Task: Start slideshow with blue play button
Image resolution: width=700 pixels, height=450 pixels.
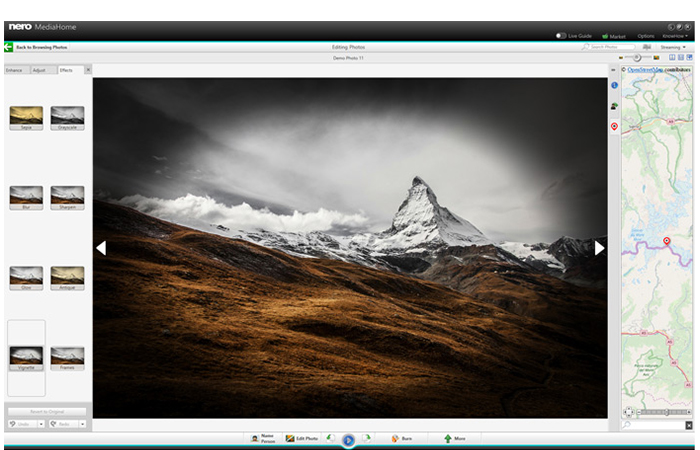Action: (348, 441)
